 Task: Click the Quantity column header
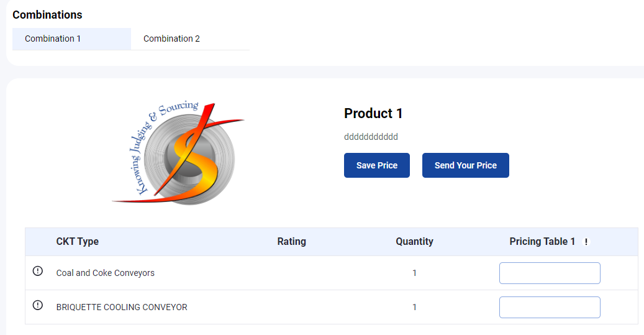click(x=414, y=241)
